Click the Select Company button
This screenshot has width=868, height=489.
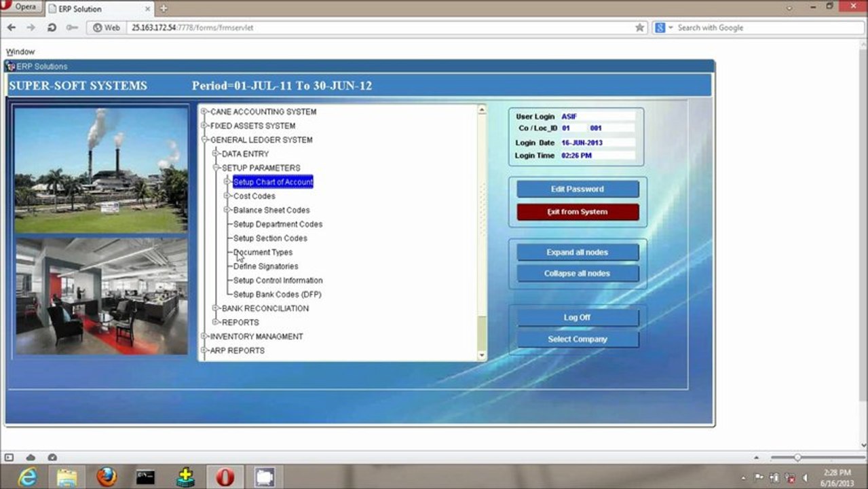(578, 339)
